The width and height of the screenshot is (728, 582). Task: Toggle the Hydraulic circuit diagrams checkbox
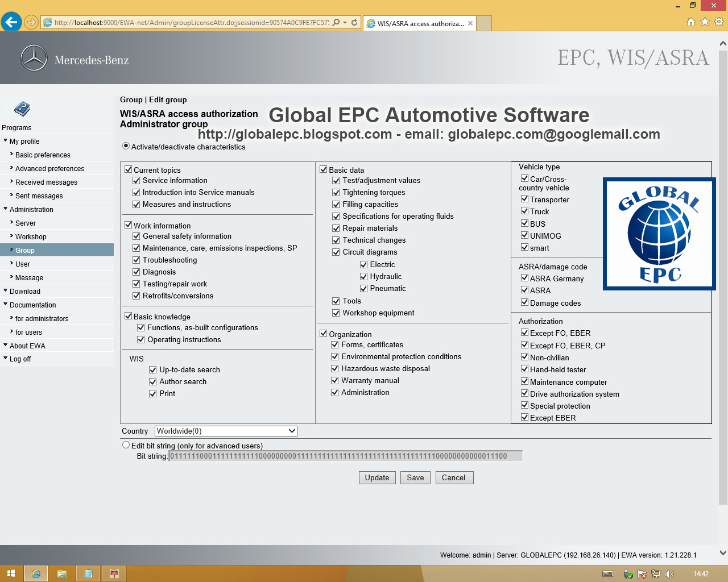point(364,276)
